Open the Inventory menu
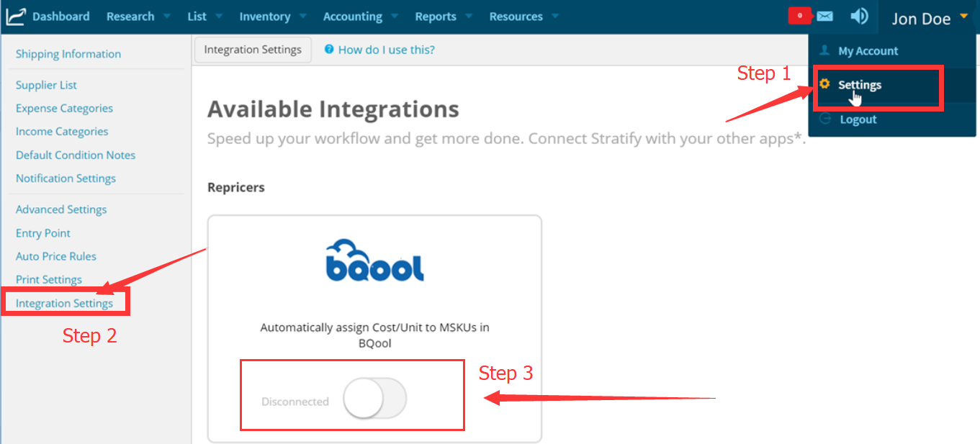The image size is (980, 444). coord(265,16)
